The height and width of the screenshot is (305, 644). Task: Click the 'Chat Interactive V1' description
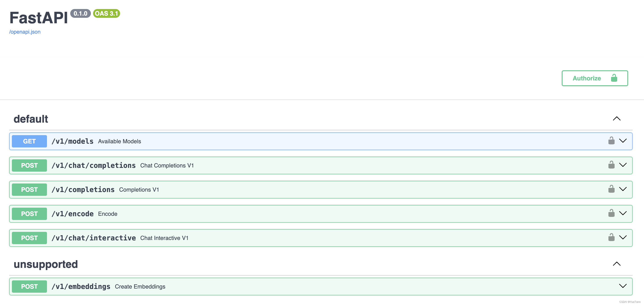164,238
